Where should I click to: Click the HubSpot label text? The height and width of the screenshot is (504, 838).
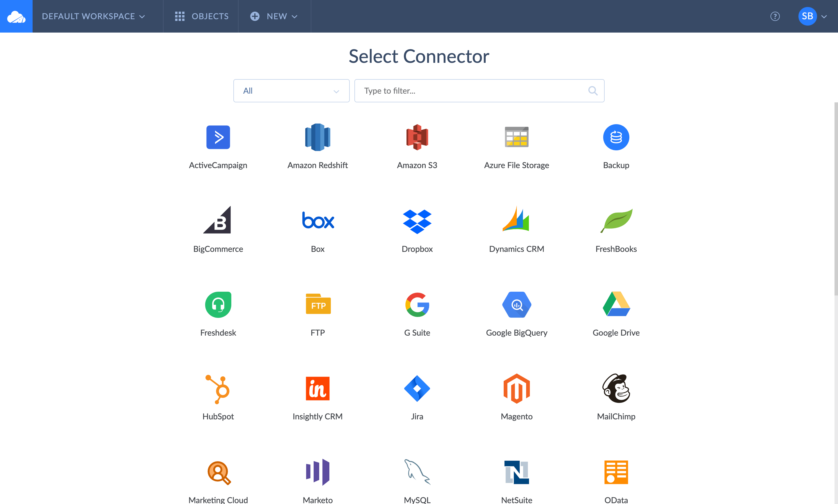tap(218, 416)
